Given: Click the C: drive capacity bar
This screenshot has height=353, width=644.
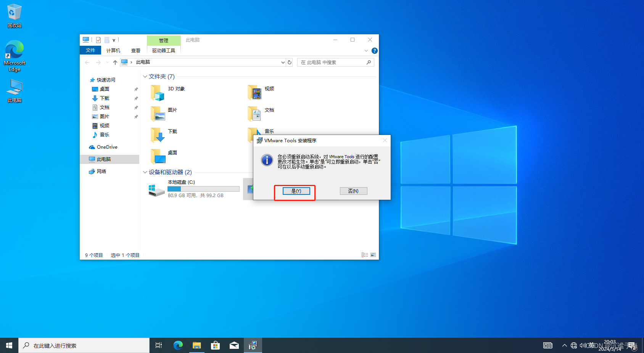Looking at the screenshot, I should tap(203, 188).
